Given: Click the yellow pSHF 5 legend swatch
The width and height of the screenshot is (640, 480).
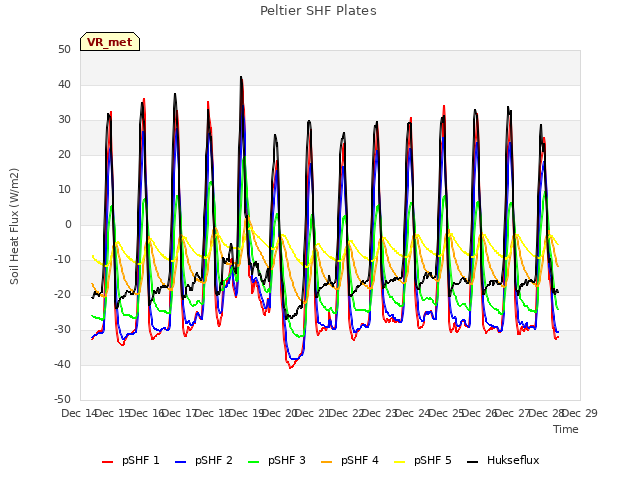Looking at the screenshot, I should [x=400, y=462].
